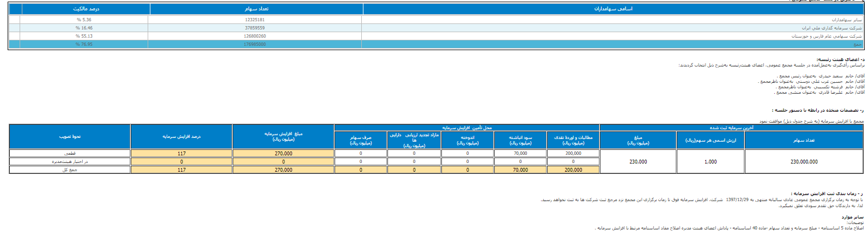Click the 'درصد مالکیت' column header
Image resolution: width=868 pixels, height=236 pixels.
pyautogui.click(x=86, y=9)
